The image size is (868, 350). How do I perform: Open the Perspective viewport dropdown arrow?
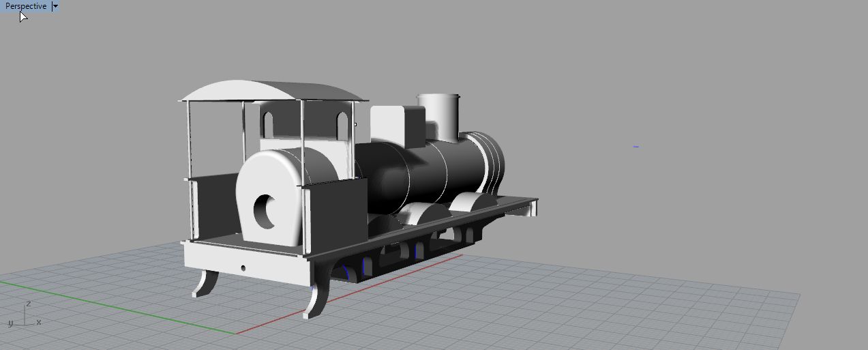point(55,6)
